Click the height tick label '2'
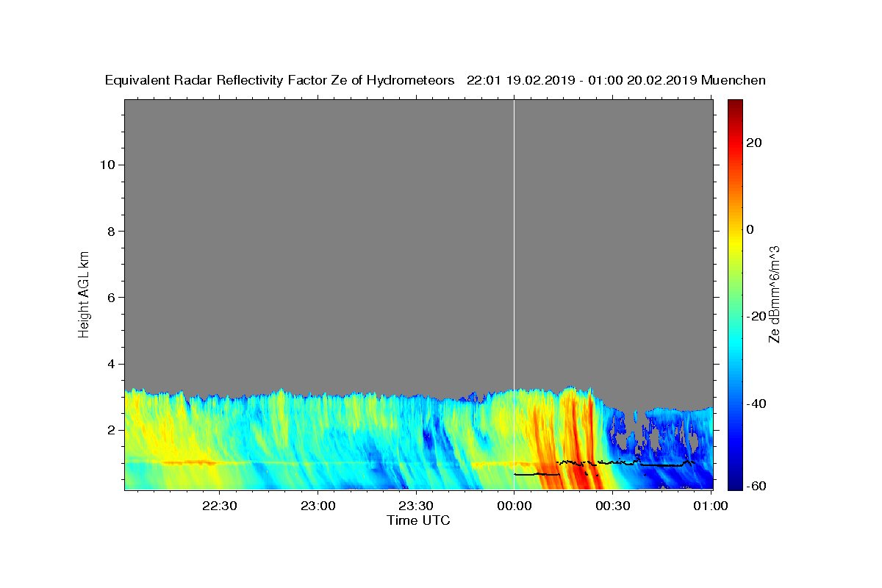 pos(110,430)
